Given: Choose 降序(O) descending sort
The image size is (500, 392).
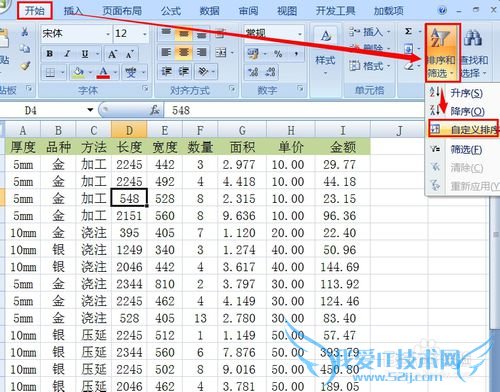Looking at the screenshot, I should point(462,111).
